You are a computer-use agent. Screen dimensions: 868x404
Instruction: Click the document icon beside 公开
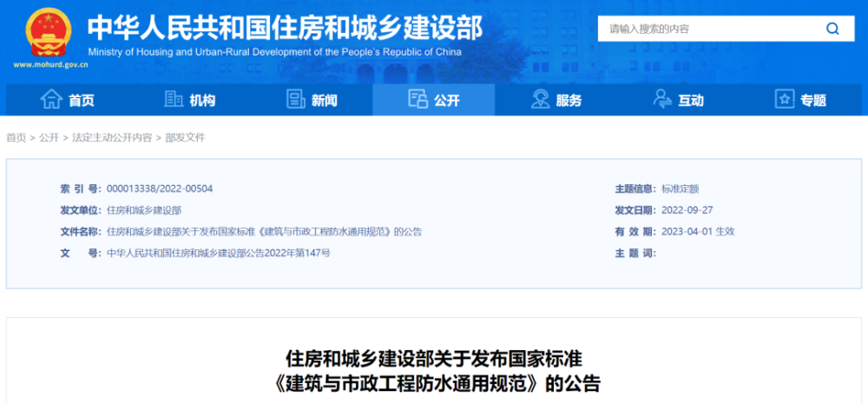(418, 100)
